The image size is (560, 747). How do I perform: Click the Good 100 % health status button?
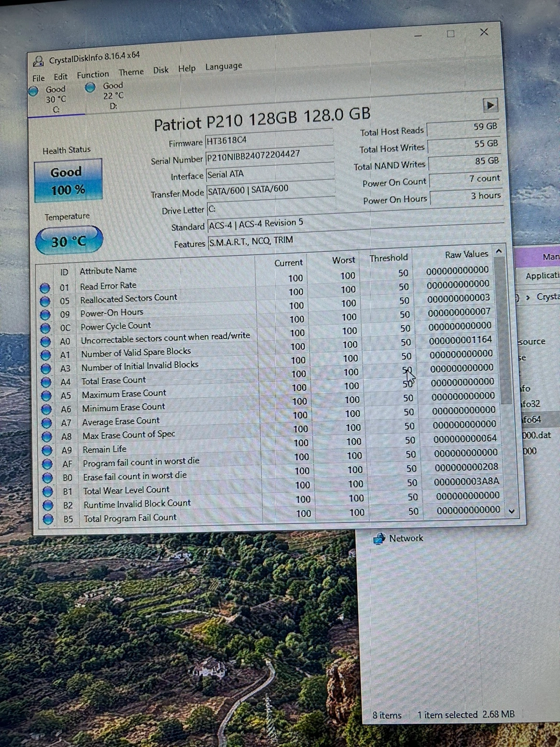tap(68, 181)
